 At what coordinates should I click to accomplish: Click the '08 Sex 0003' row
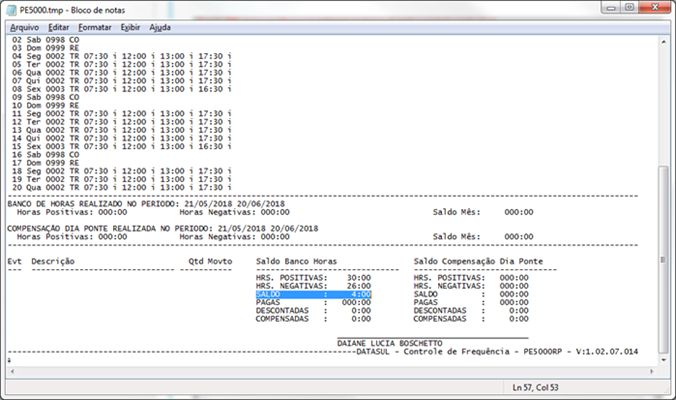(122, 89)
